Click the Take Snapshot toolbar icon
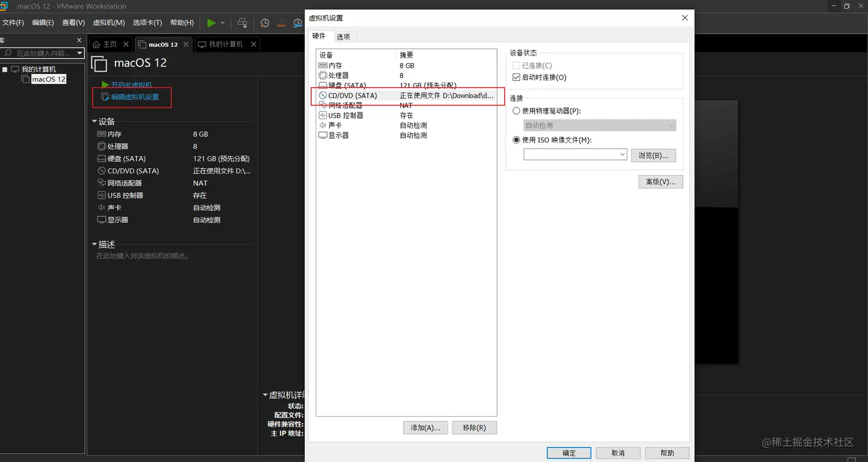The width and height of the screenshot is (868, 462). 265,23
